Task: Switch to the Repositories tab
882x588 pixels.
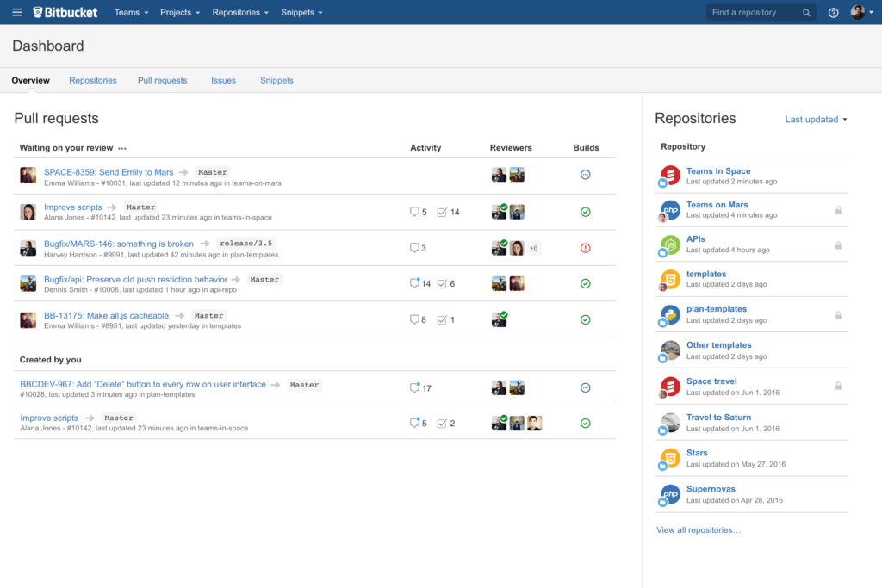Action: pos(93,80)
